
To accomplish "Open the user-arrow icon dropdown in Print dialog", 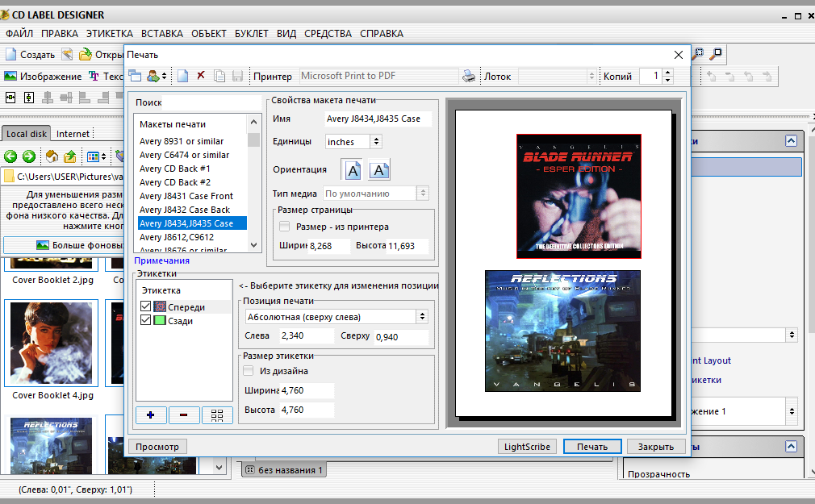I will (157, 76).
